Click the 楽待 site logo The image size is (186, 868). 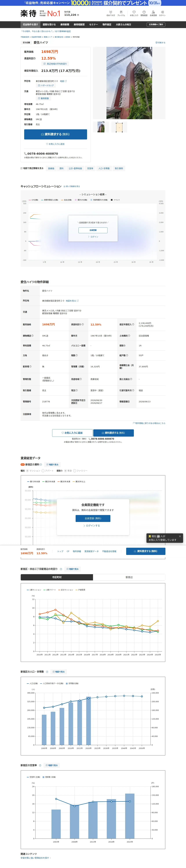[x=28, y=13]
